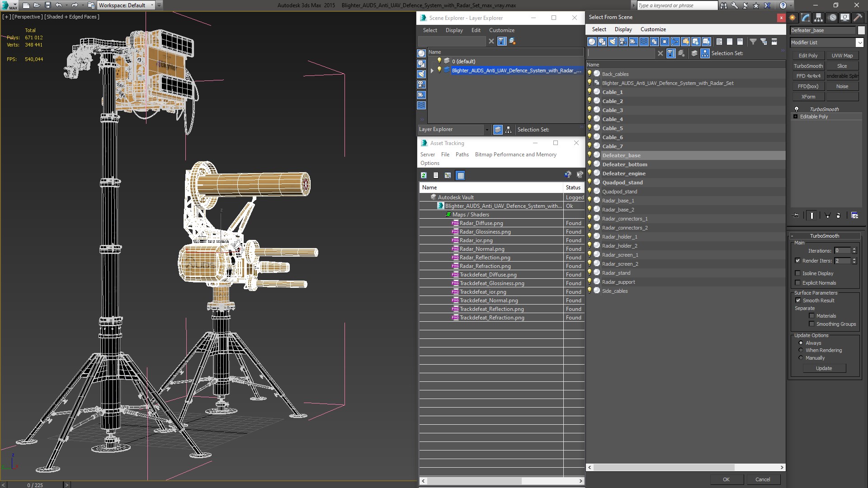Open Edit menu in Scene Explorer
Screen dimensions: 868x488
pos(476,30)
